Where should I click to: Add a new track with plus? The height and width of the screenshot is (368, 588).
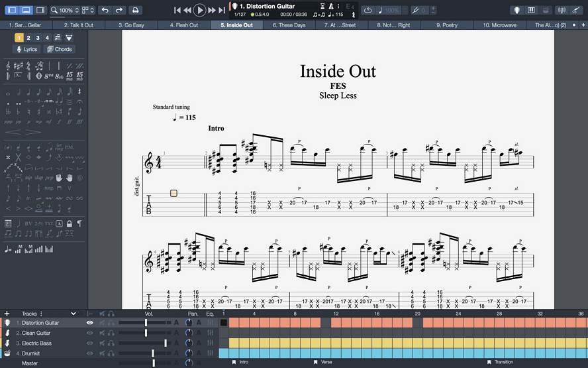7,314
